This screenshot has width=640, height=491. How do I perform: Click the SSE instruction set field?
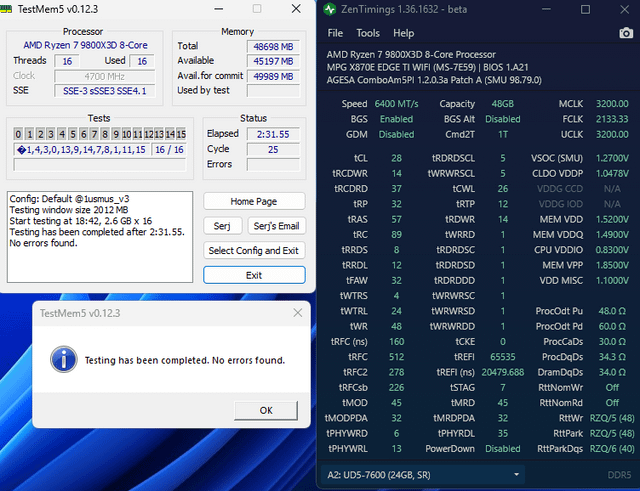pos(104,91)
